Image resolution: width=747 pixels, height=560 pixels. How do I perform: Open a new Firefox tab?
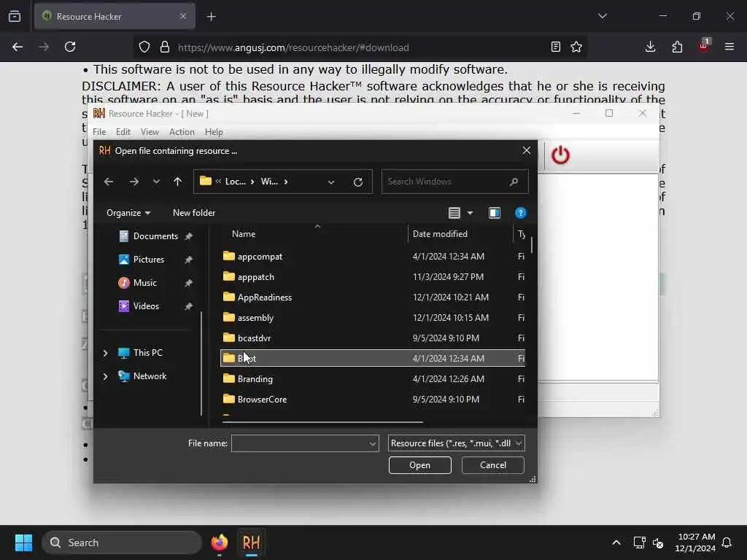pyautogui.click(x=211, y=17)
